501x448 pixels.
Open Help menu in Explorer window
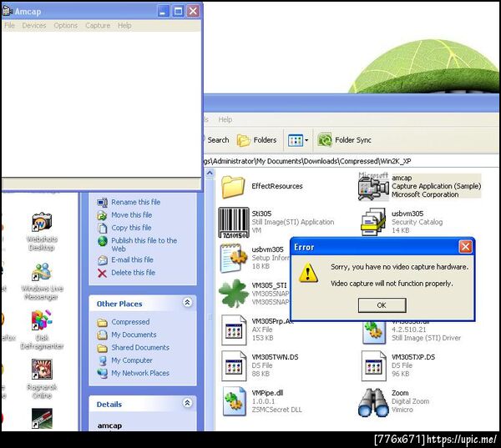coord(225,119)
